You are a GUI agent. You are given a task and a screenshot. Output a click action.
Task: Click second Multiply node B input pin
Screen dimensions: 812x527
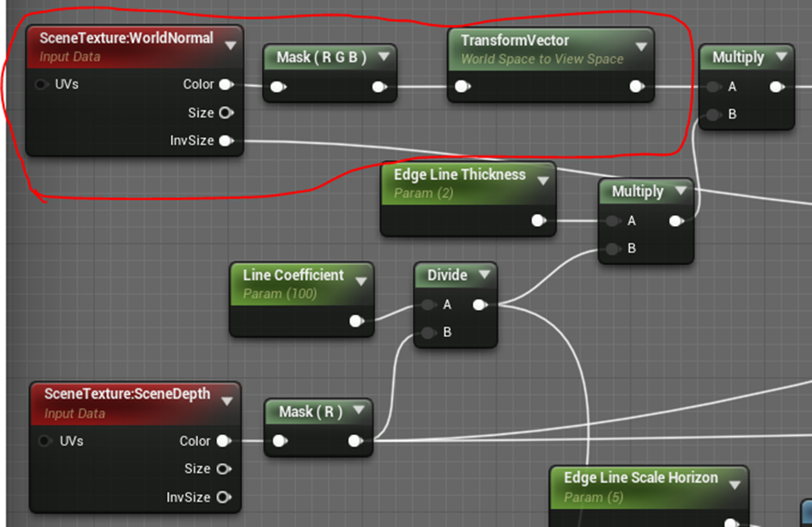click(613, 249)
